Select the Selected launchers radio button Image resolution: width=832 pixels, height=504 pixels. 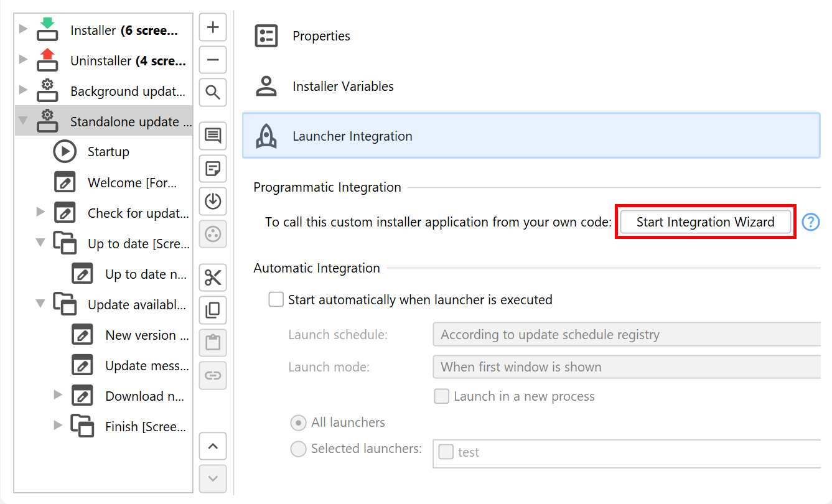(x=299, y=449)
